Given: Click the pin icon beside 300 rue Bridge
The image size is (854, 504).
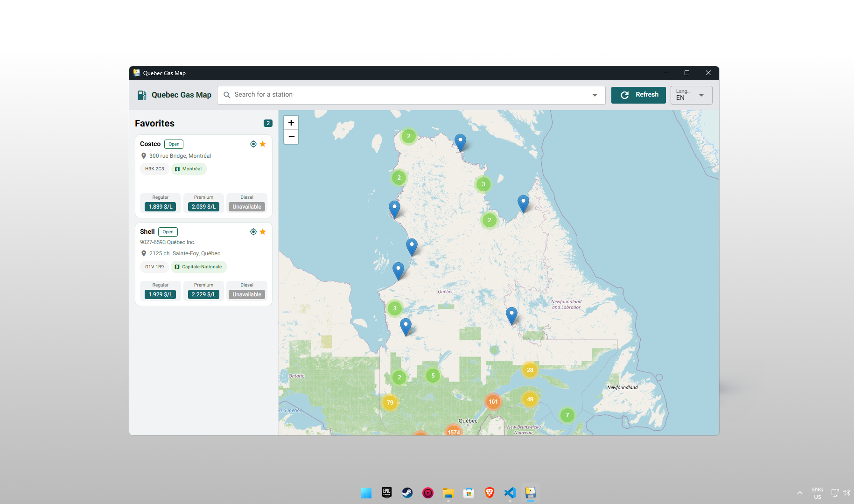Looking at the screenshot, I should 144,156.
